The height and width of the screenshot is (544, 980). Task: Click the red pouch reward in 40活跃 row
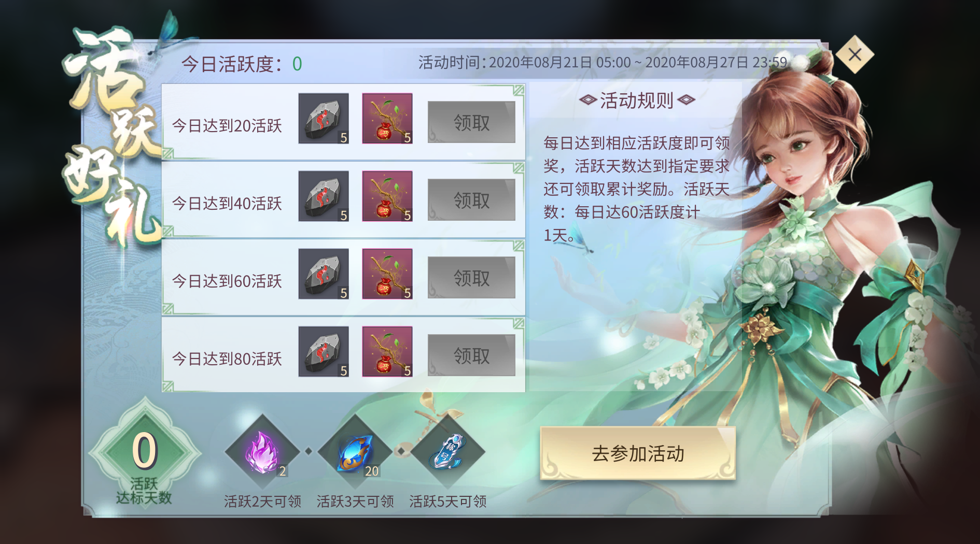387,196
